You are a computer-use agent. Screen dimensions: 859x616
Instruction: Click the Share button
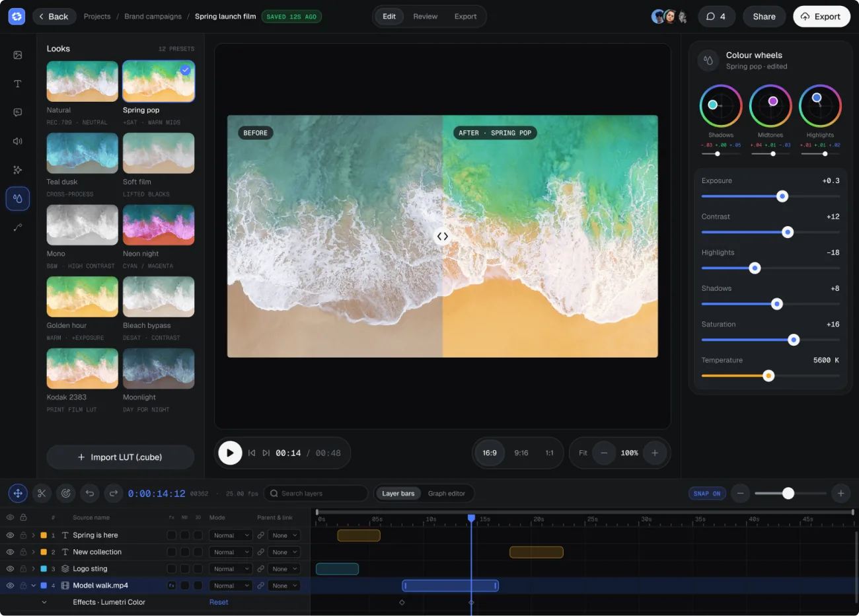765,17
